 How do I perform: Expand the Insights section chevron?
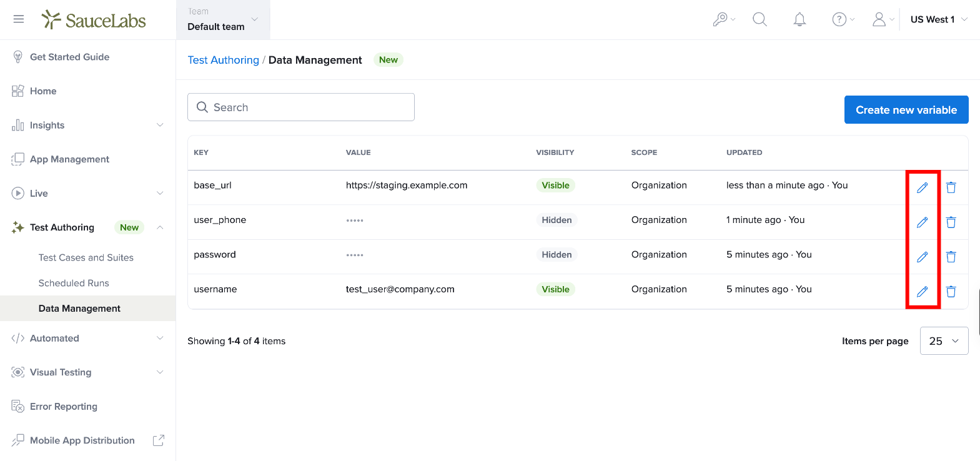tap(160, 125)
